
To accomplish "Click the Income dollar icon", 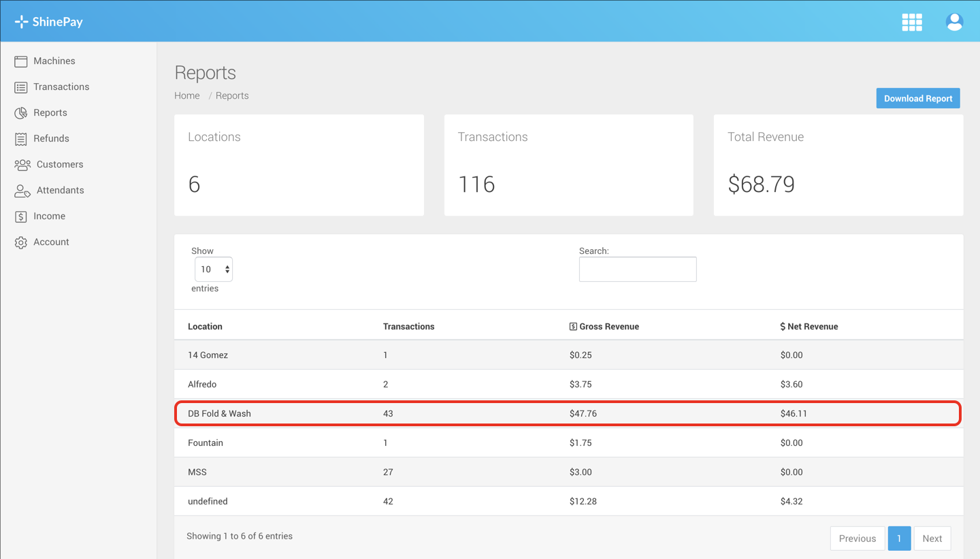I will click(x=21, y=217).
